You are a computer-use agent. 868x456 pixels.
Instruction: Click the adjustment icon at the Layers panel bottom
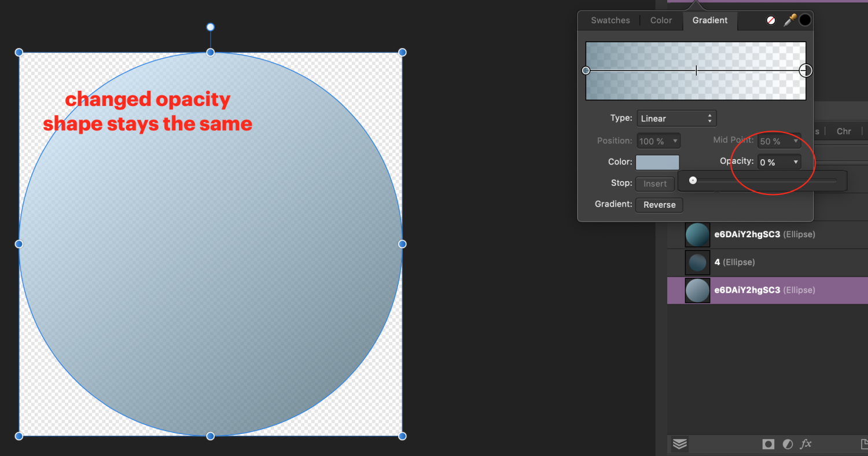787,444
